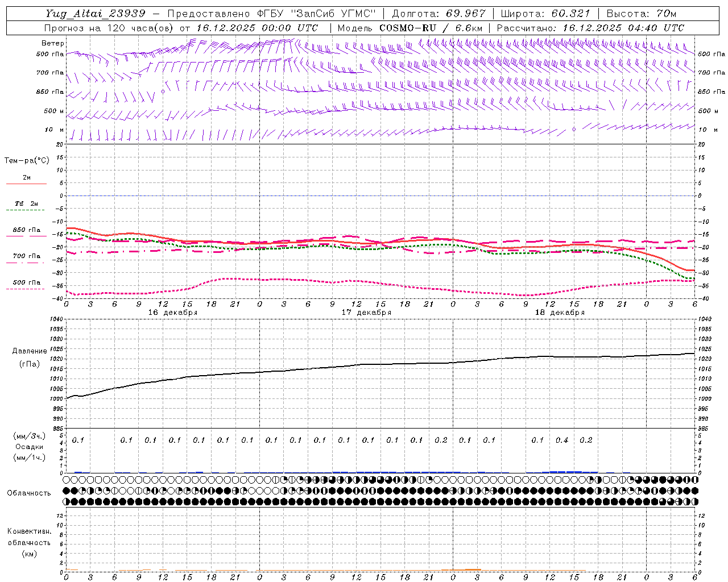Click the (км) unit under convective cloud label
728x582 pixels.
[29, 554]
